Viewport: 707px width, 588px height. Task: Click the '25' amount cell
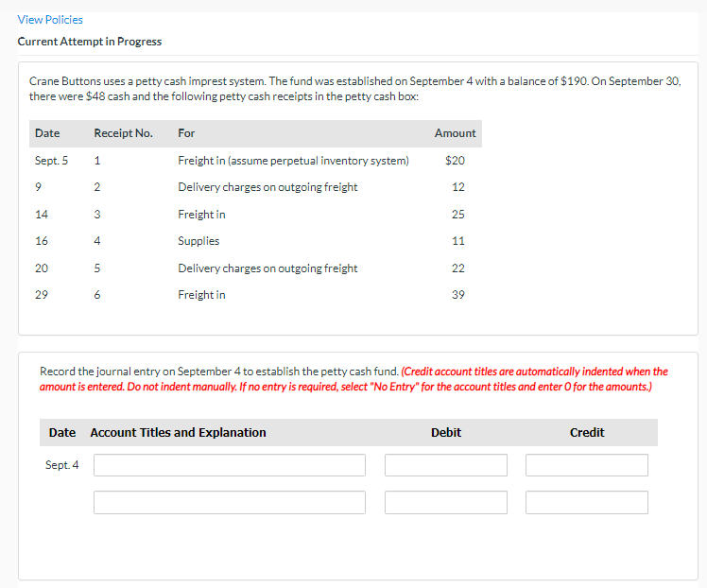[x=458, y=215]
